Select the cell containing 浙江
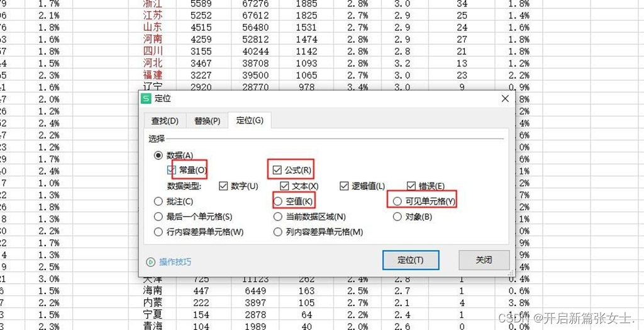Viewport: 644px width, 330px height. pyautogui.click(x=152, y=4)
